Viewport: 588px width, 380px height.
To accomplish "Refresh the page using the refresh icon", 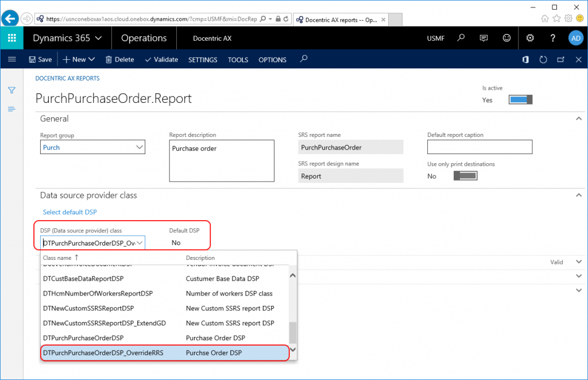I will 543,59.
